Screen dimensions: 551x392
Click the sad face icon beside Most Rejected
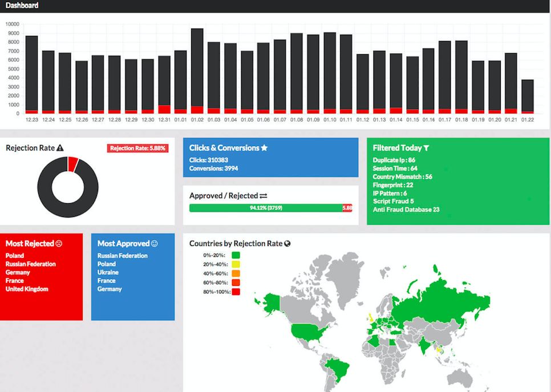pyautogui.click(x=59, y=244)
